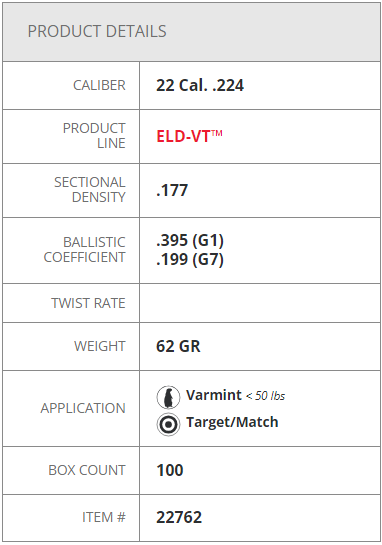Click the APPLICATION row label
Viewport: 382px width, 545px height.
click(x=83, y=408)
